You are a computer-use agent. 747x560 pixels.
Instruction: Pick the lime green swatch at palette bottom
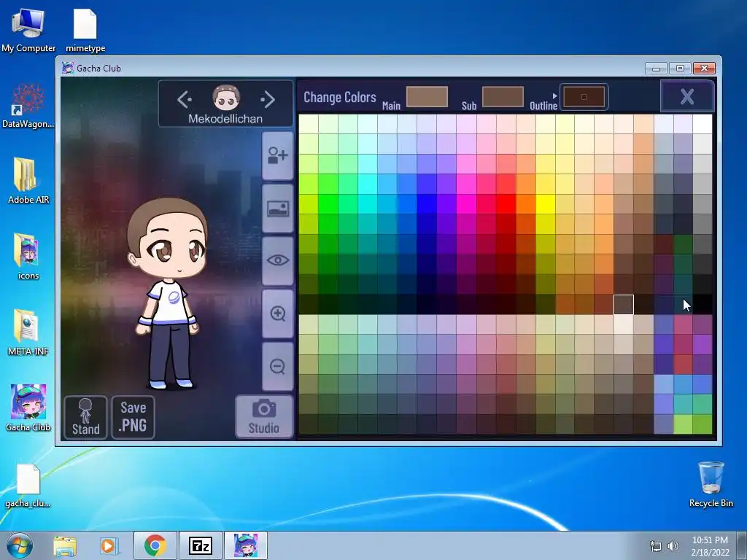(683, 424)
